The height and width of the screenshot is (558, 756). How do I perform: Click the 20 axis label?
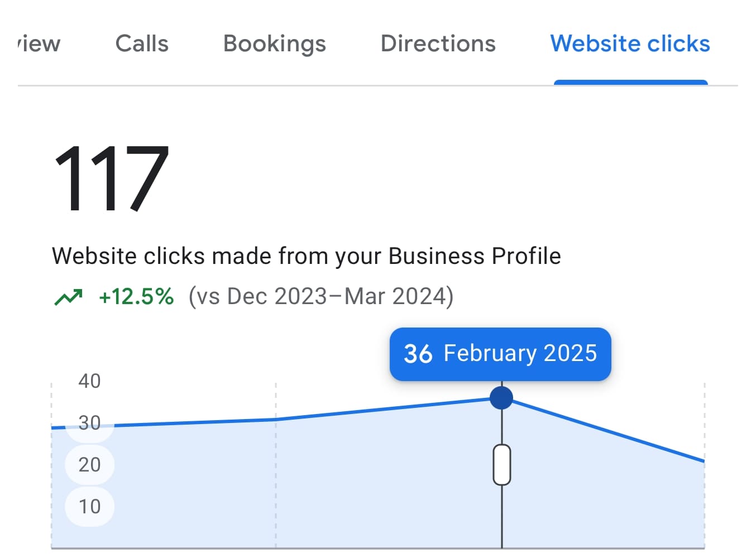pyautogui.click(x=89, y=464)
